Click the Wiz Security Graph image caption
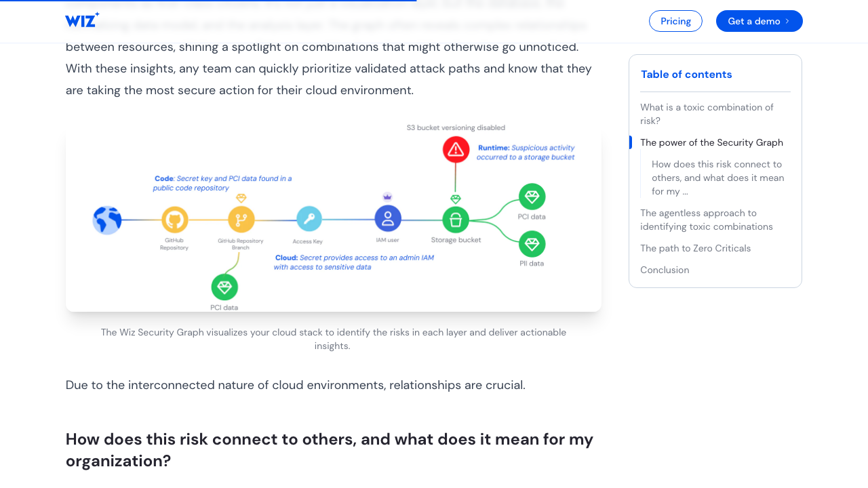The width and height of the screenshot is (868, 488). (x=334, y=339)
